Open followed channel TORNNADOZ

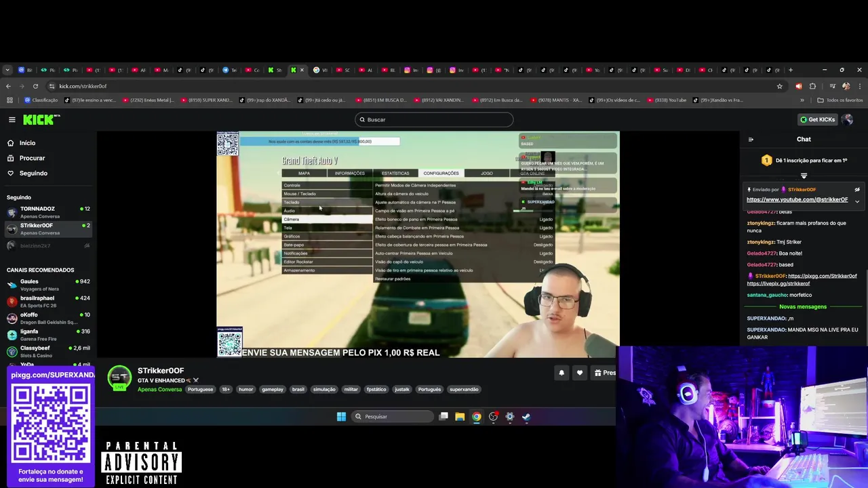click(x=47, y=212)
